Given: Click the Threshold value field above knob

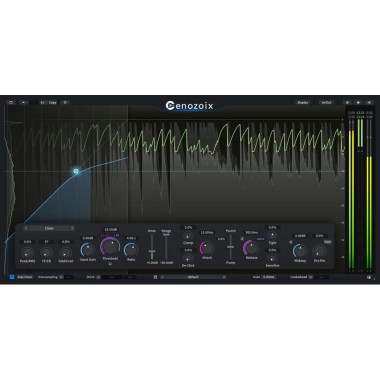Looking at the screenshot, I should [110, 229].
